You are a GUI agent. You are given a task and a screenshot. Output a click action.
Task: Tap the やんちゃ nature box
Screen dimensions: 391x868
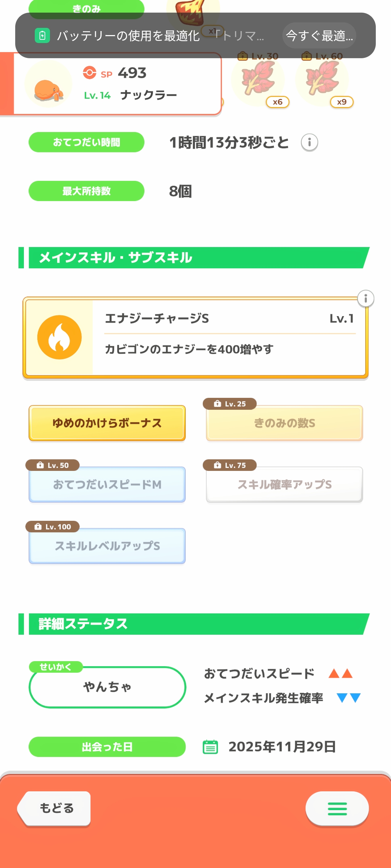click(x=107, y=687)
